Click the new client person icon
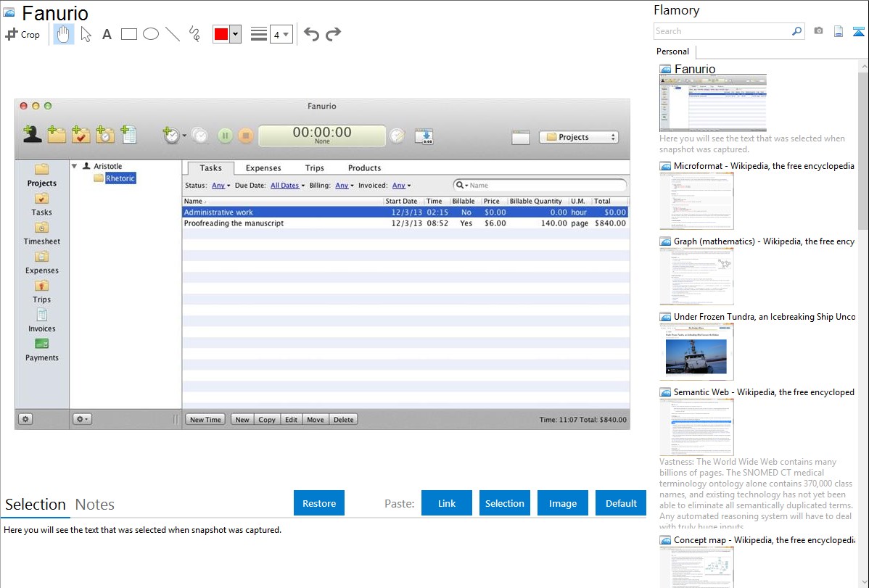 click(x=32, y=135)
